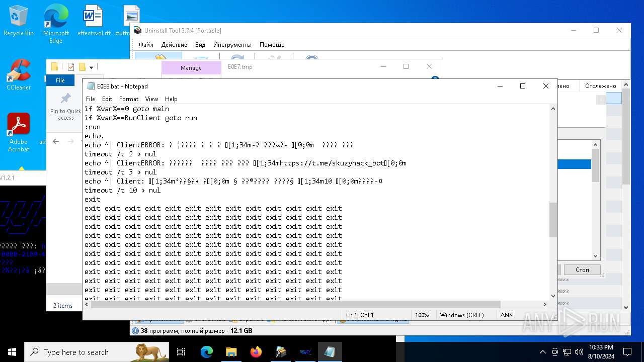Open the Adobe Acrobat desktop shortcut
Viewport: 644px width, 362px height.
pyautogui.click(x=19, y=132)
